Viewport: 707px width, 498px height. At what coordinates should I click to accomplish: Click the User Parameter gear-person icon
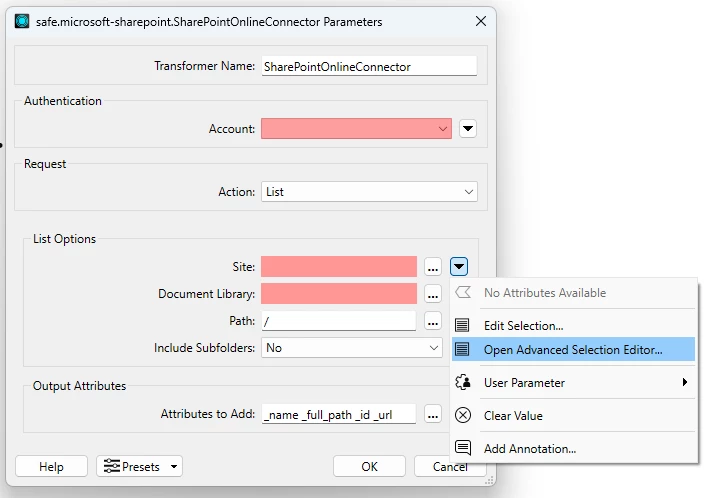tap(463, 382)
